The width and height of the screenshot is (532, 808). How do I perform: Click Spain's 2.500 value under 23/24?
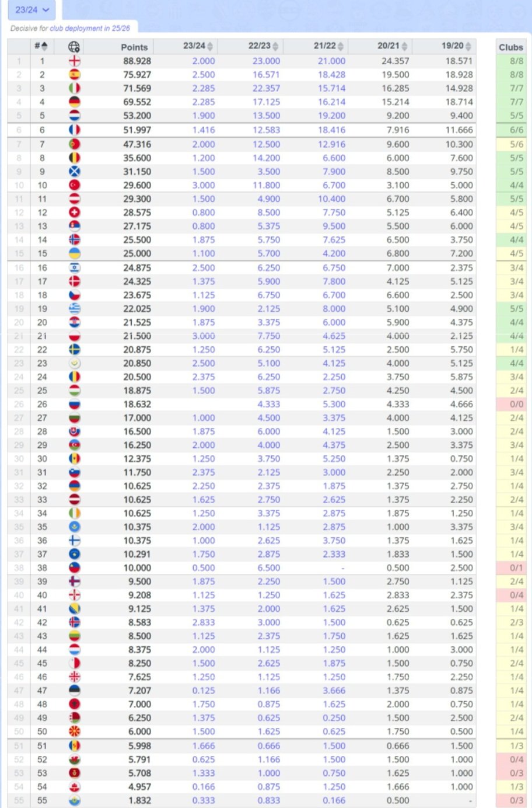click(x=204, y=75)
